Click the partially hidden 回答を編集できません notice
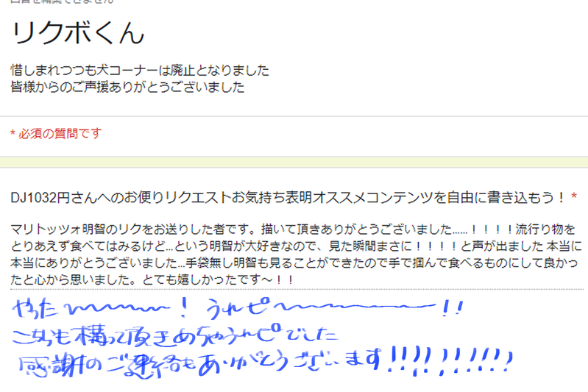588x392 pixels. (x=62, y=1)
